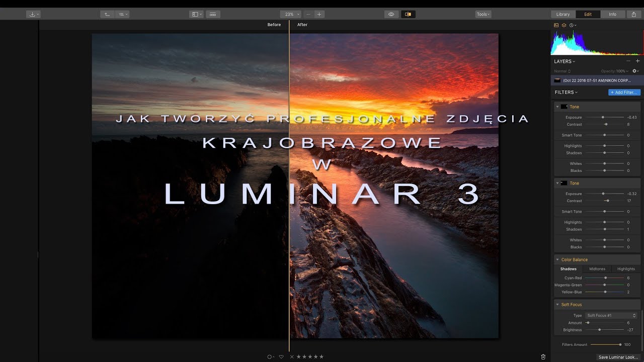
Task: Click the Soft Focus Brightness slider
Action: [604, 330]
